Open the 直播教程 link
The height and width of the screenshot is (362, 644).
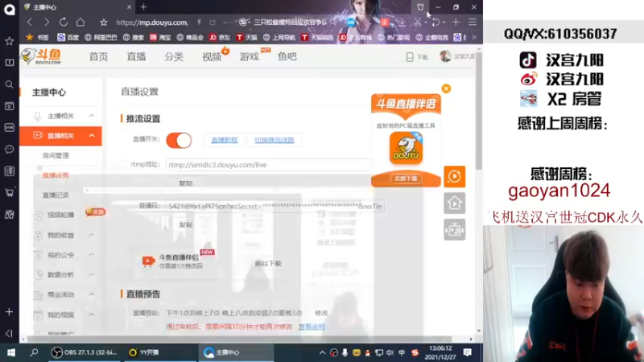pos(225,140)
